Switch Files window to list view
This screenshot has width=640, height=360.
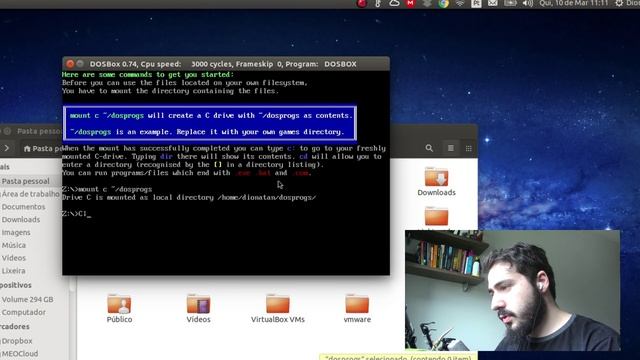[451, 148]
